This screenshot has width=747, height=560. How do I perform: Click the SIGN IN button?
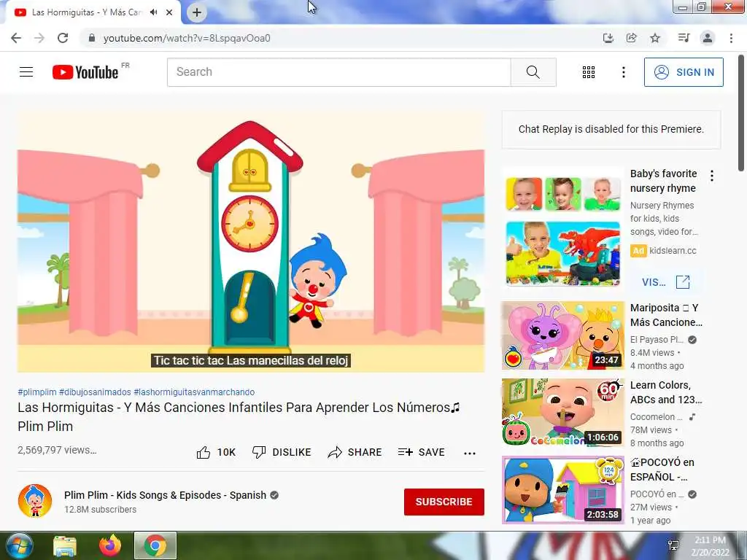[684, 72]
